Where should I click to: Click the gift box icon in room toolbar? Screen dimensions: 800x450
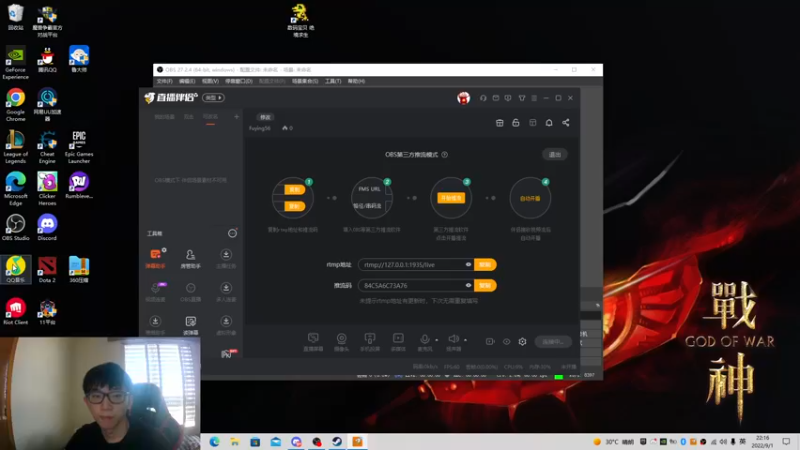point(499,123)
